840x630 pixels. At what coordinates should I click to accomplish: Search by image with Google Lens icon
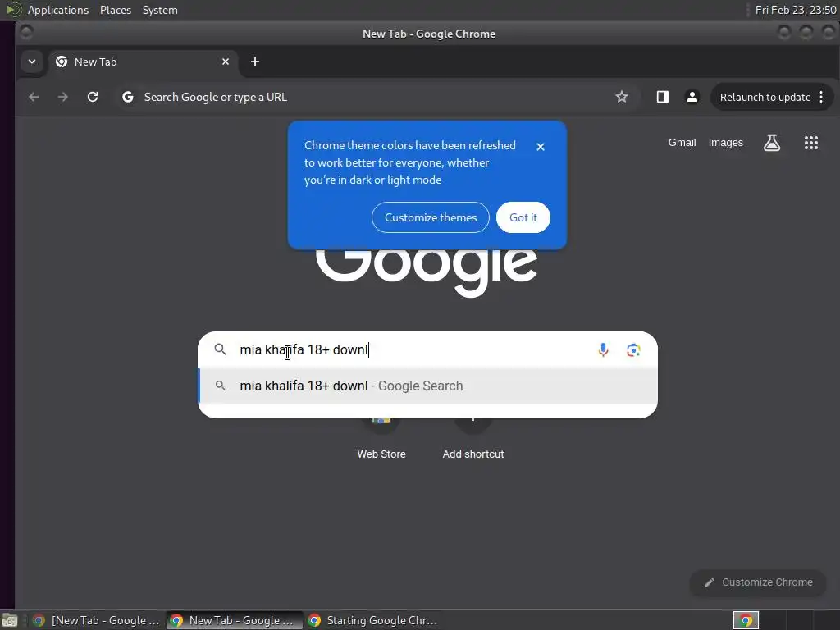point(633,349)
